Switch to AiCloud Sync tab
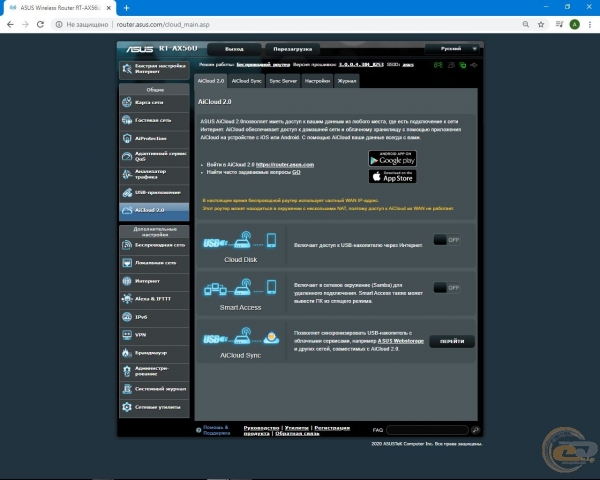The width and height of the screenshot is (600, 480). point(246,81)
